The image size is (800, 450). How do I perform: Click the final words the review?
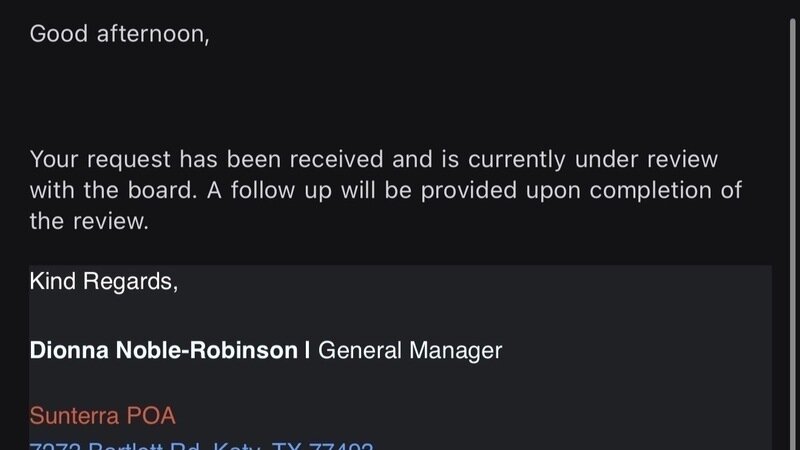click(89, 221)
